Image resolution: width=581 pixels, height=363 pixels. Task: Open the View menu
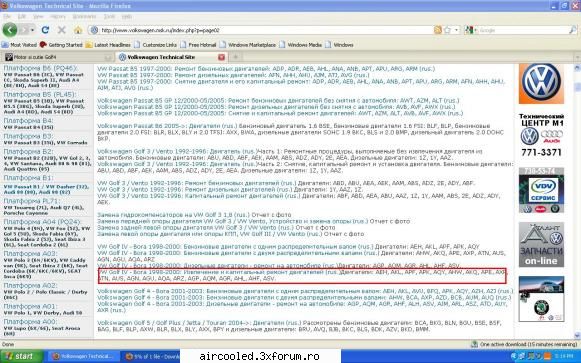click(38, 17)
